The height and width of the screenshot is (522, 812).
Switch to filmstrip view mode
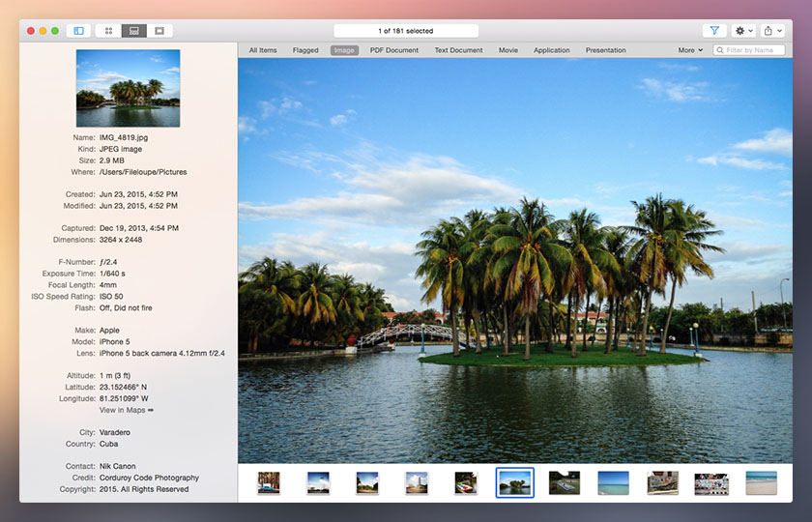134,31
